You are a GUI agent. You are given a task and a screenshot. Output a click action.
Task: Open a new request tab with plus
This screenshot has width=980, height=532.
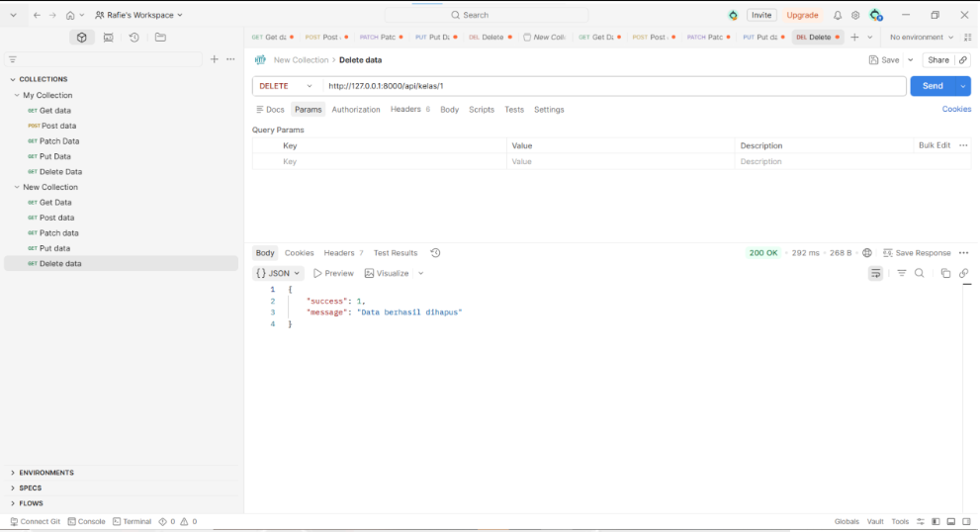tap(854, 37)
